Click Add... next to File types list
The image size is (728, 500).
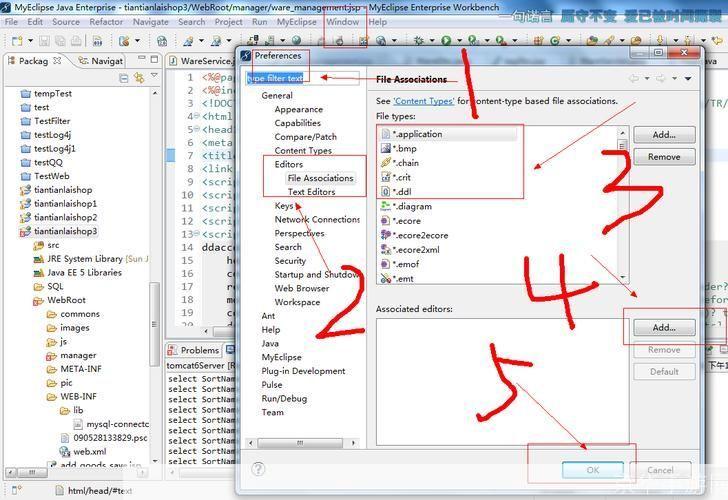click(x=664, y=135)
